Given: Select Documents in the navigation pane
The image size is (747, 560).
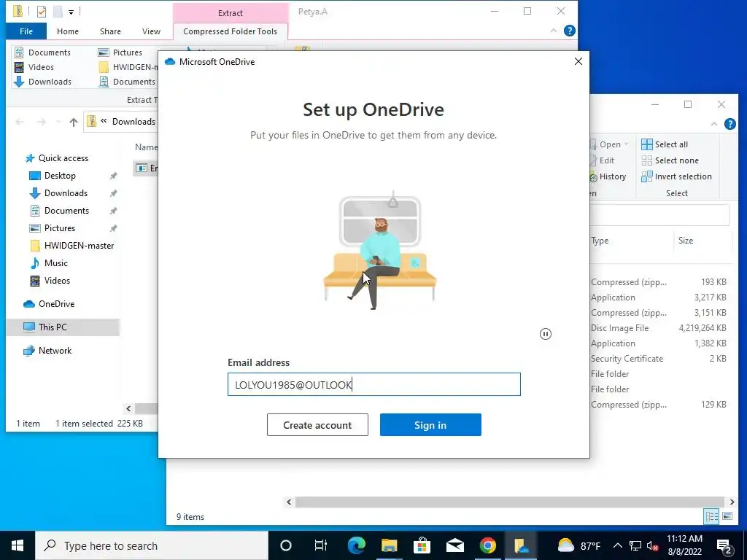Looking at the screenshot, I should tap(66, 211).
